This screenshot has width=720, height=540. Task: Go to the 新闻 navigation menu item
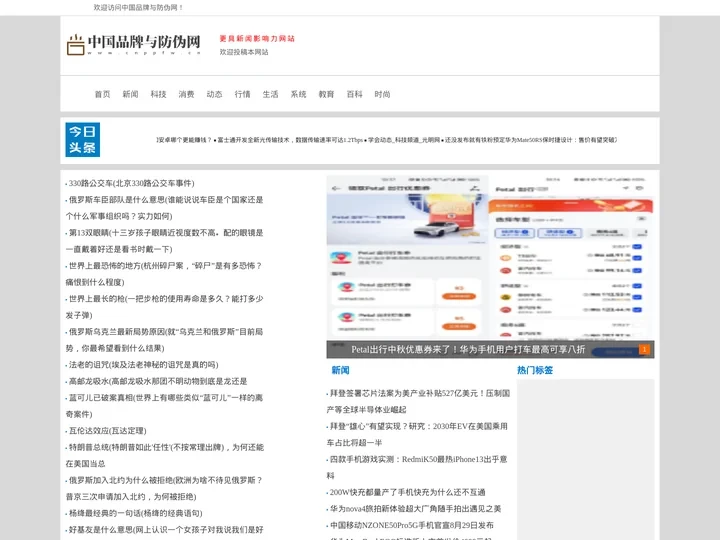pos(130,94)
